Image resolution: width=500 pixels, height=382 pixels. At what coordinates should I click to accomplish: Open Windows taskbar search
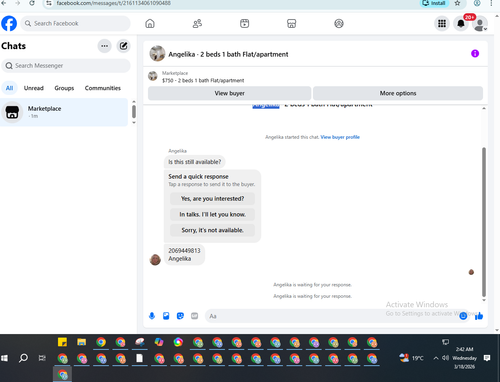pyautogui.click(x=23, y=358)
